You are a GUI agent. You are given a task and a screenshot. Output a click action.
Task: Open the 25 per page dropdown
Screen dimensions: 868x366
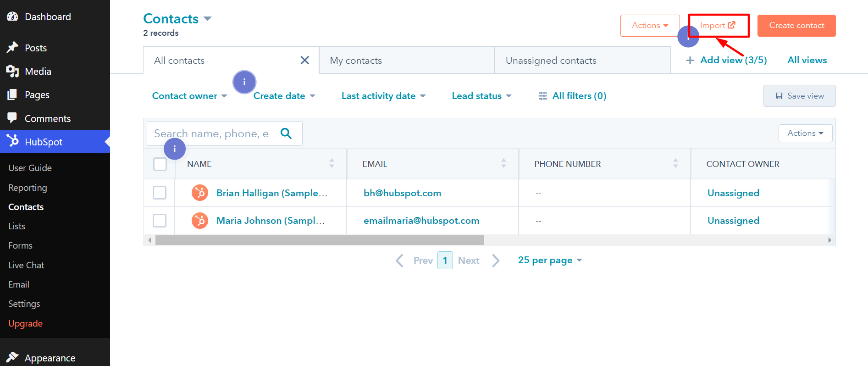pos(550,260)
